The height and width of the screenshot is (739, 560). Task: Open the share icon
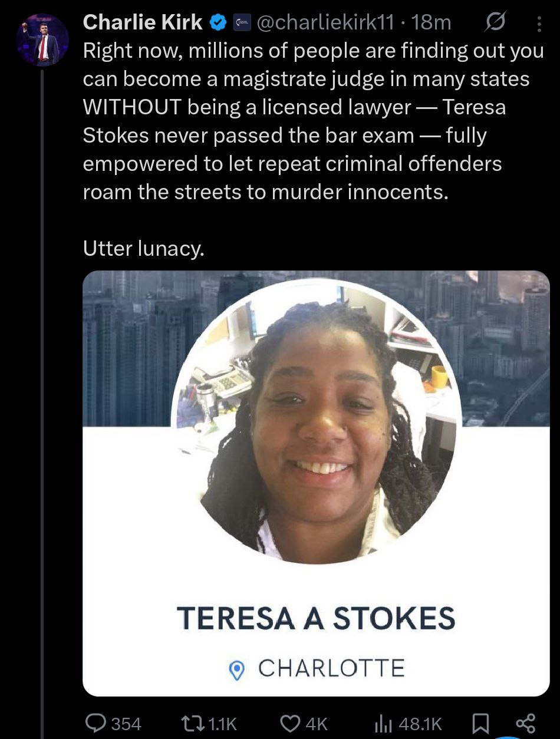525,723
